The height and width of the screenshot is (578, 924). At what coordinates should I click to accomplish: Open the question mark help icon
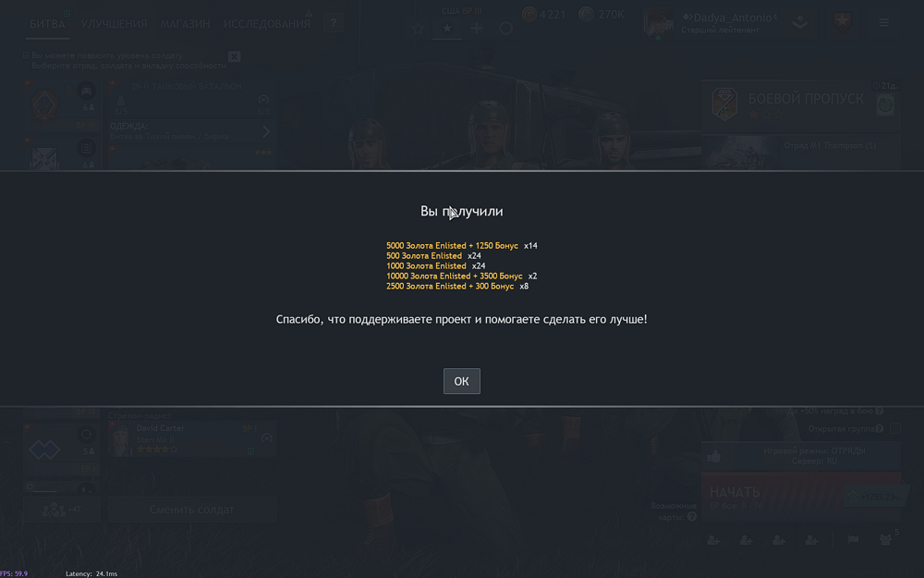[334, 23]
